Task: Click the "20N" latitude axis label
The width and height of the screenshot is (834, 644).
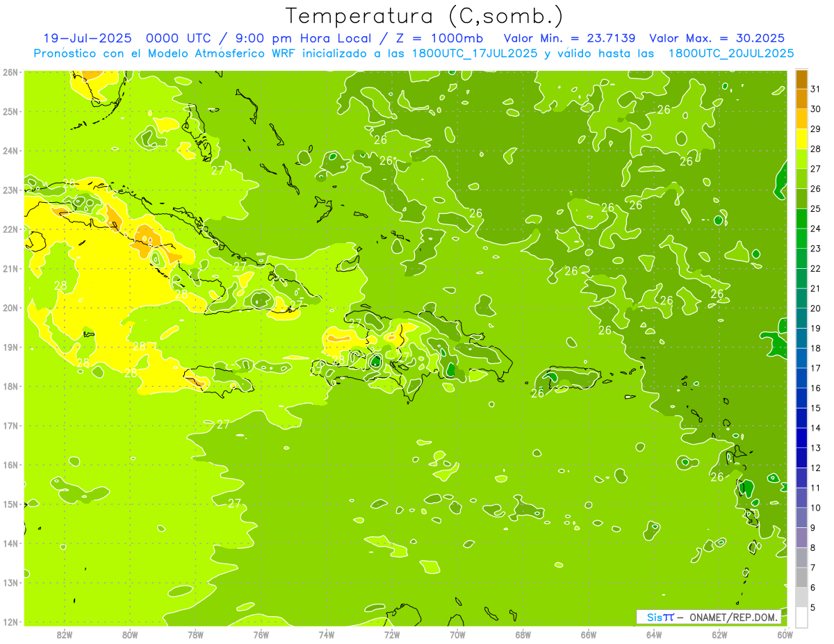Action: 10,308
